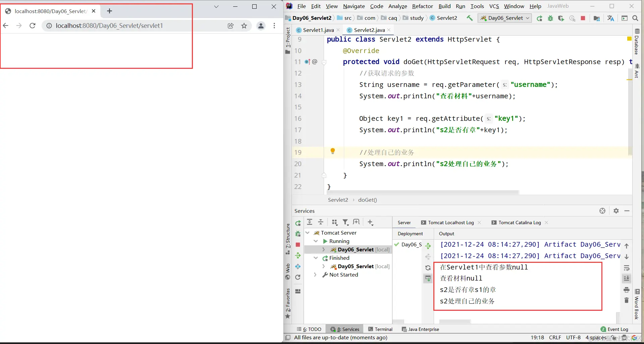Start debugging with the main toolbar bug icon
The height and width of the screenshot is (344, 644).
pyautogui.click(x=550, y=18)
